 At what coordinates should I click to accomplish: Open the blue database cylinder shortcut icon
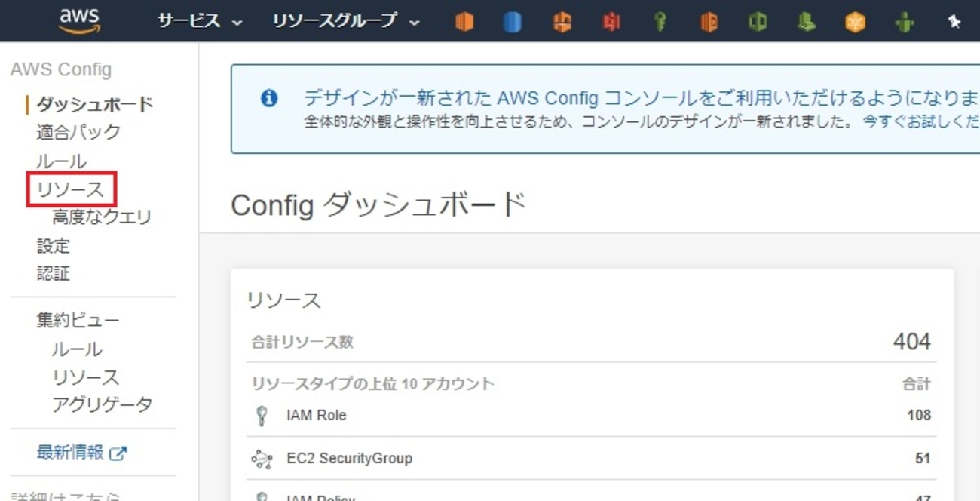pos(513,23)
